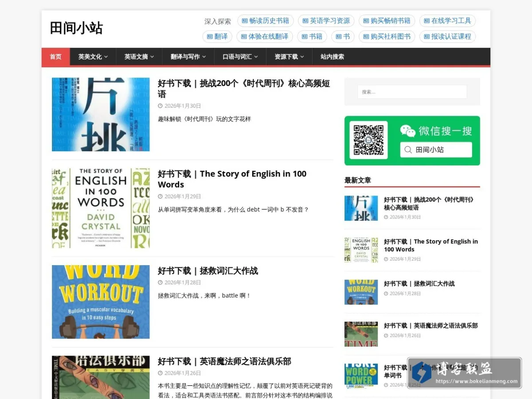
Task: Open main article thumbnail for 时代周刊 book
Action: (101, 114)
